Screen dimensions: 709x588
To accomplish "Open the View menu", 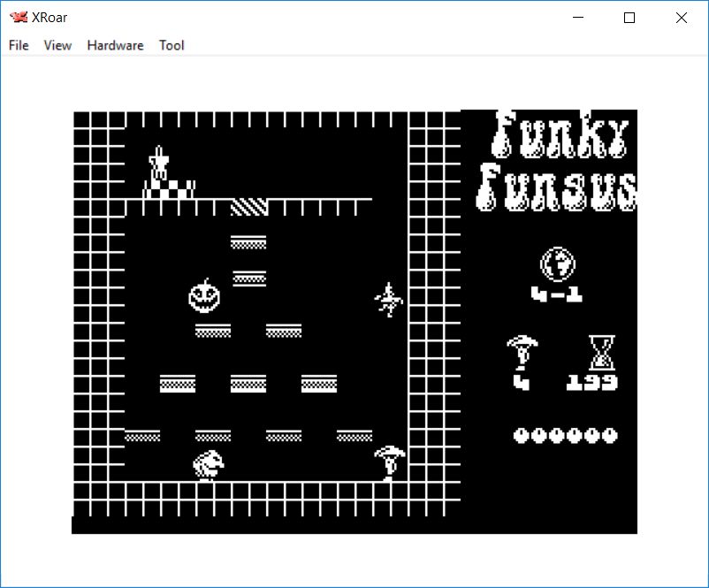I will click(57, 45).
